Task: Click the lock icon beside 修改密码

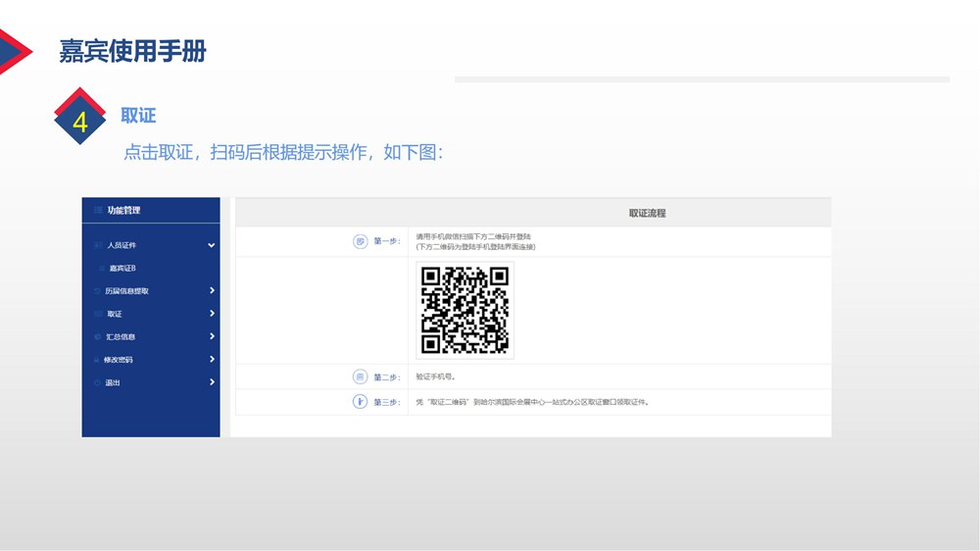Action: tap(97, 360)
